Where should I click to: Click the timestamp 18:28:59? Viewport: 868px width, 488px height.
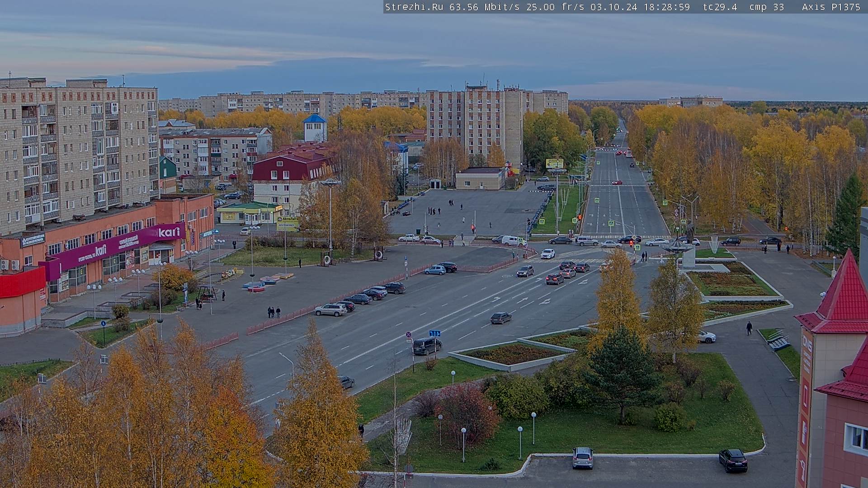click(x=666, y=7)
